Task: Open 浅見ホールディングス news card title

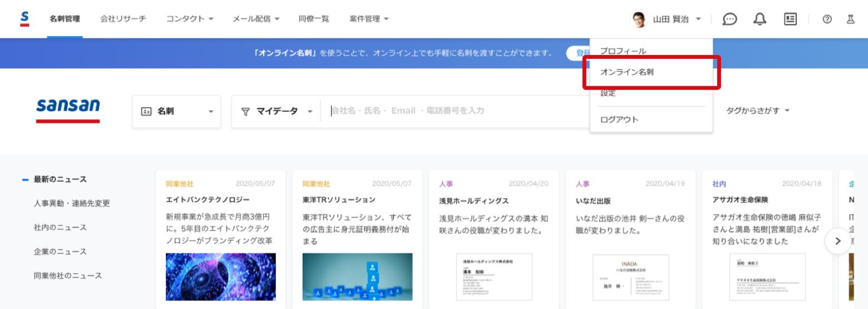Action: pos(474,201)
